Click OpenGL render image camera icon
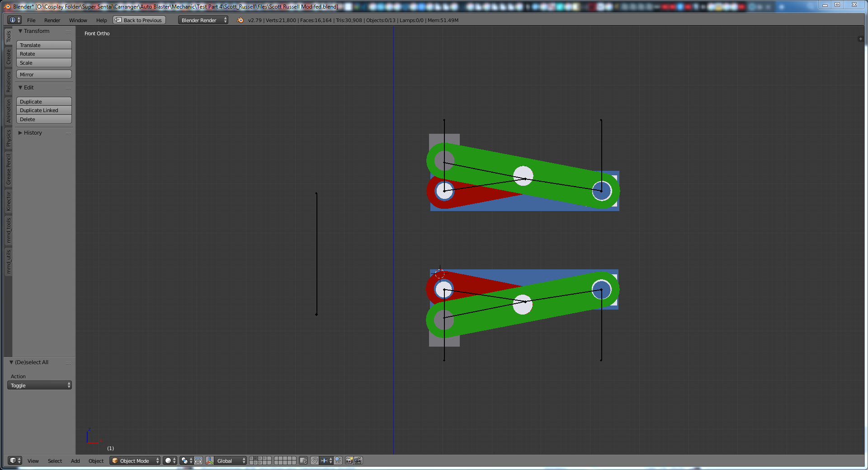The width and height of the screenshot is (868, 470). coord(349,461)
